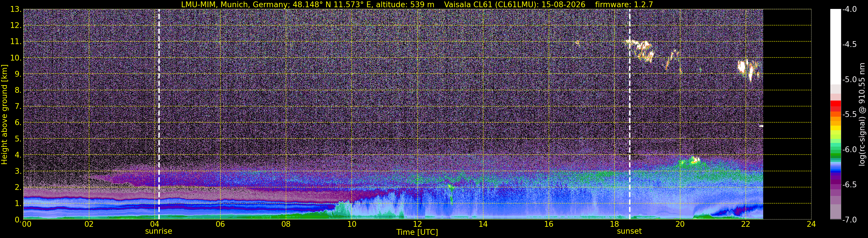Click the '-6.0' colorbar tick label

[850, 150]
